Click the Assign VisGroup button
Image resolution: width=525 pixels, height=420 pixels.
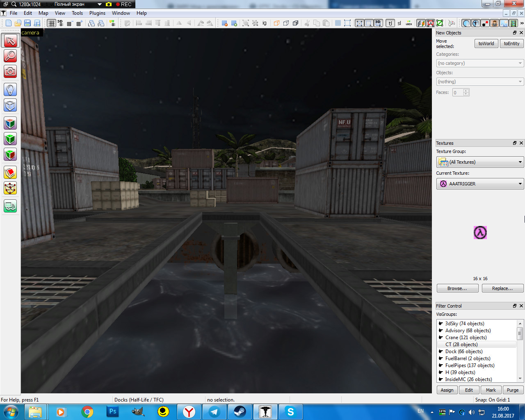coord(447,390)
